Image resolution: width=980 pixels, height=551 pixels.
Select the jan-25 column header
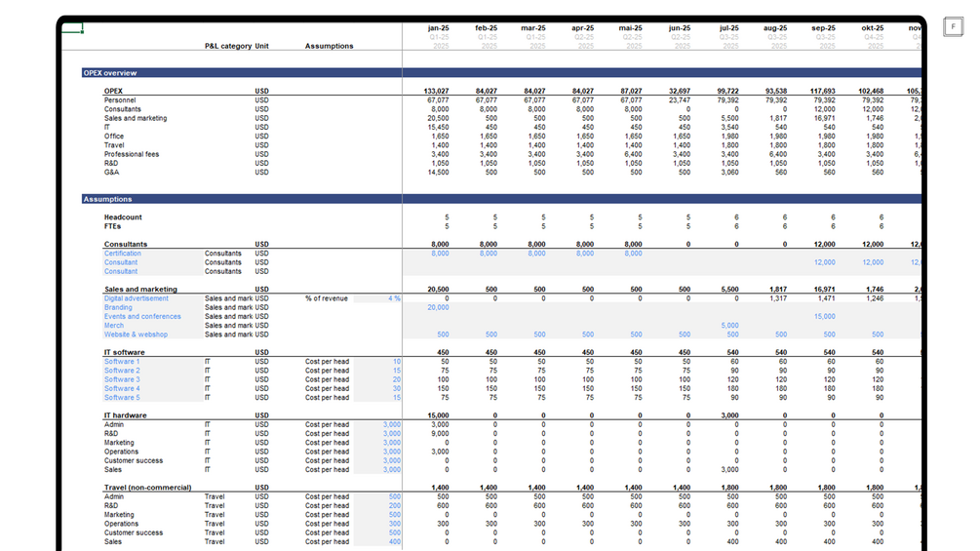pos(438,28)
